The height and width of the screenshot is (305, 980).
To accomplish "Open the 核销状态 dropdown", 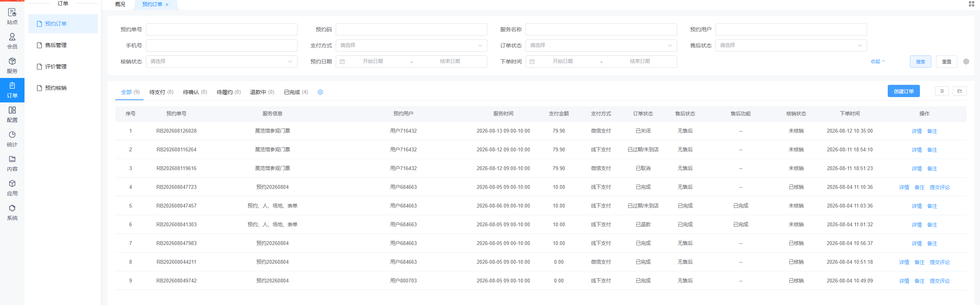I will (221, 62).
